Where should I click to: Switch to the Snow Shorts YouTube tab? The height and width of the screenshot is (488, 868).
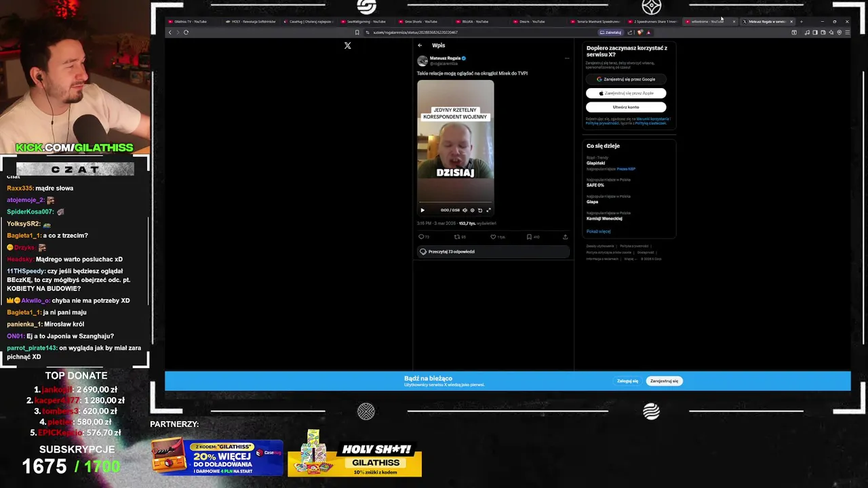click(420, 22)
